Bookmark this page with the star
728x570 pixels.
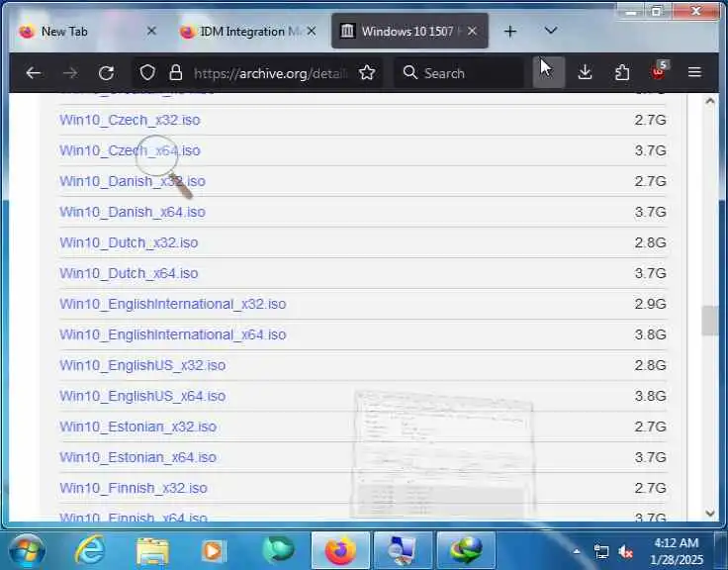click(367, 72)
